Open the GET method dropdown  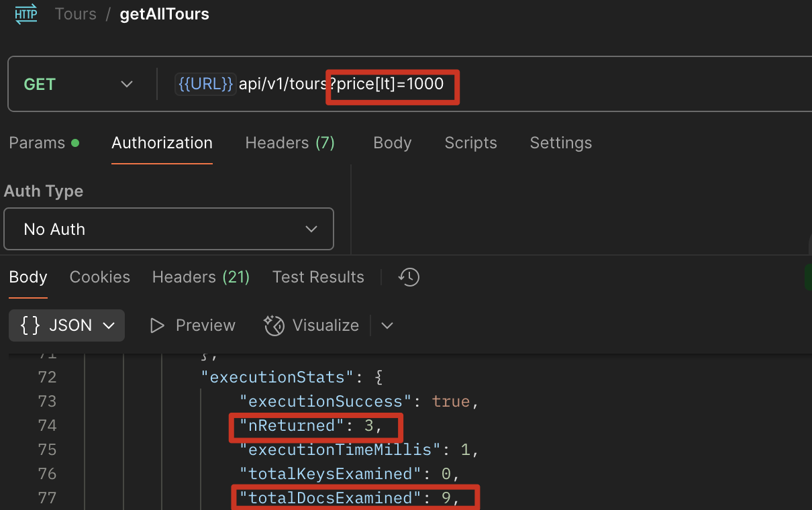(x=78, y=85)
